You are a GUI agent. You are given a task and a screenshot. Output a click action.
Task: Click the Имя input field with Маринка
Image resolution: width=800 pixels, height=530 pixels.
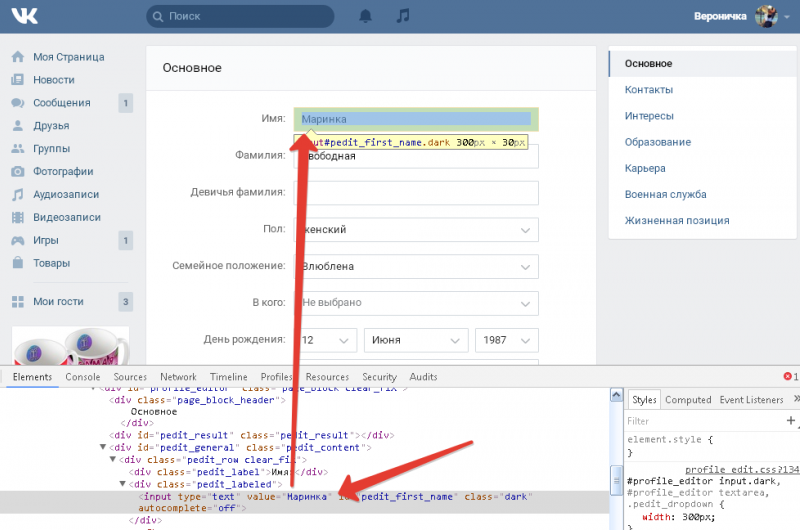(x=416, y=119)
